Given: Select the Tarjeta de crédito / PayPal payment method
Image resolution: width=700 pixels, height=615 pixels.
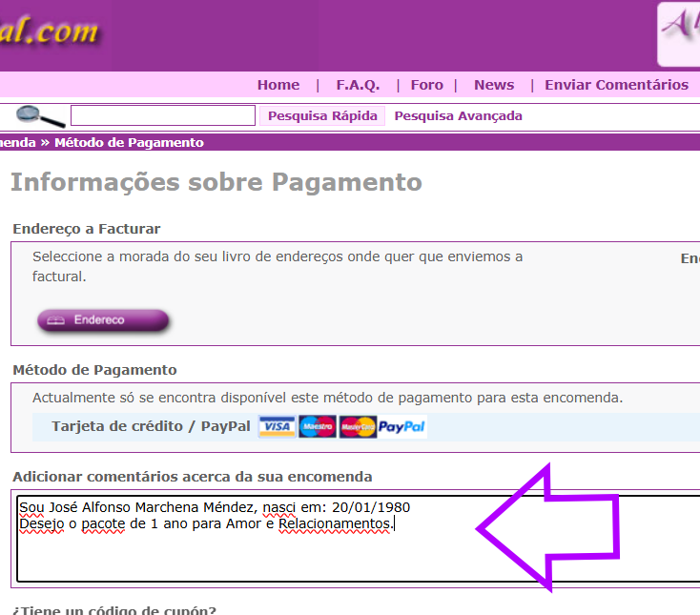Looking at the screenshot, I should pyautogui.click(x=151, y=426).
